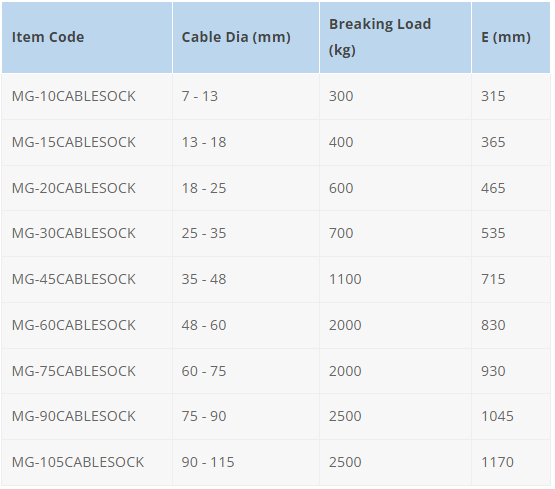Click the E (mm) column header
This screenshot has height=489, width=555.
pyautogui.click(x=511, y=38)
